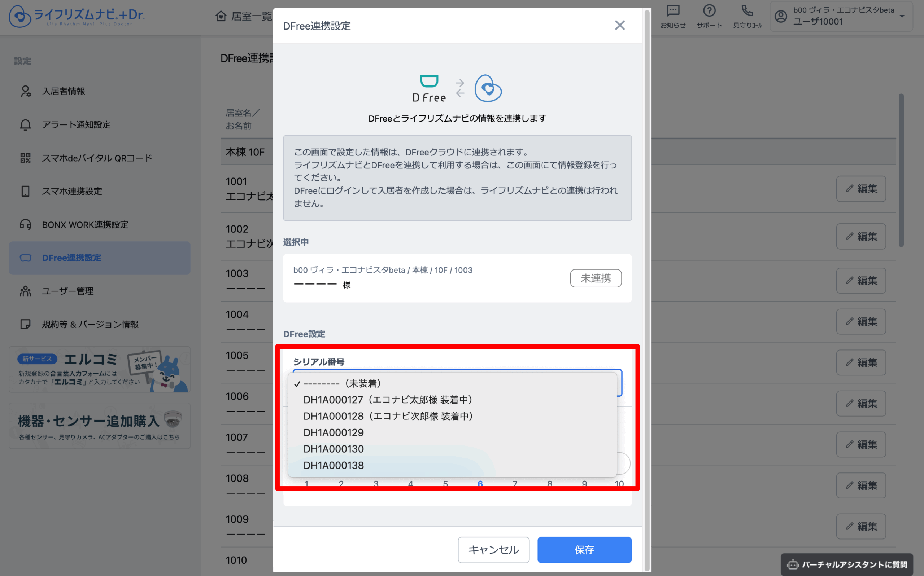
Task: Click the dialog's vertical scrollbar
Action: [646, 290]
